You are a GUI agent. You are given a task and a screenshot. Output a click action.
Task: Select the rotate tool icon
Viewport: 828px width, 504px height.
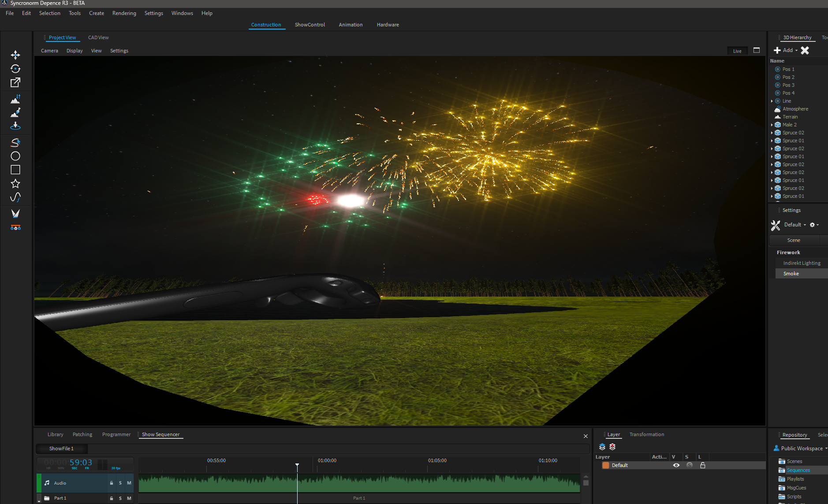[x=15, y=69]
